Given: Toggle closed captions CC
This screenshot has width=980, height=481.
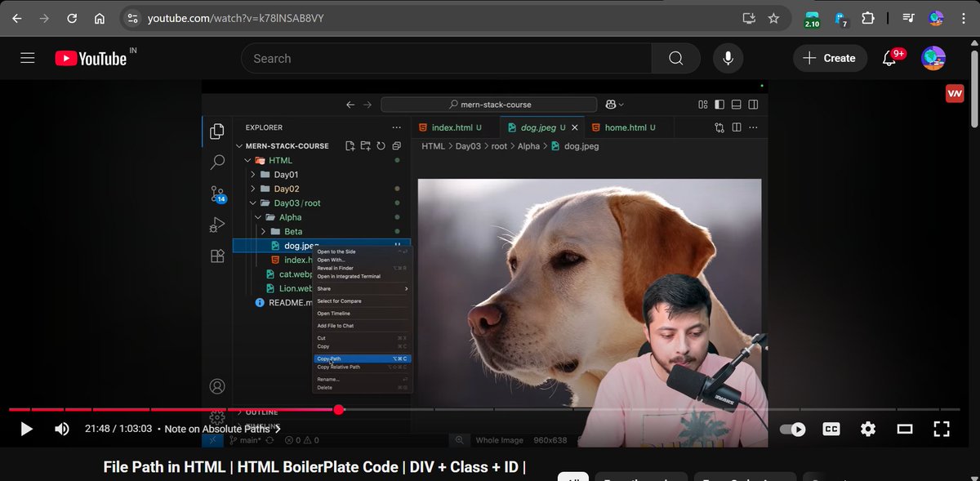Looking at the screenshot, I should 831,429.
